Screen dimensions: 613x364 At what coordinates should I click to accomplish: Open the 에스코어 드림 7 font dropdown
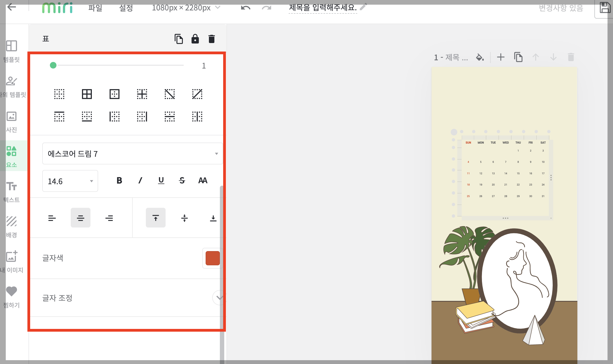coord(132,153)
